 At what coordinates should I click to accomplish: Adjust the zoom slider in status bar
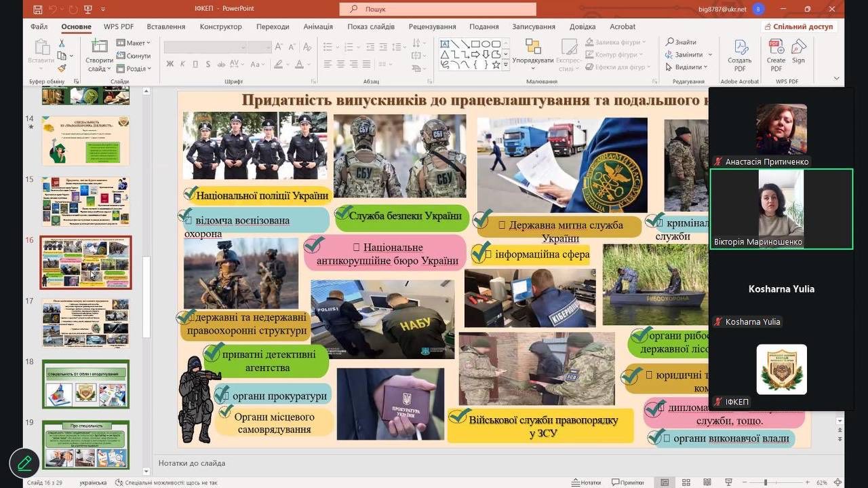tap(766, 483)
